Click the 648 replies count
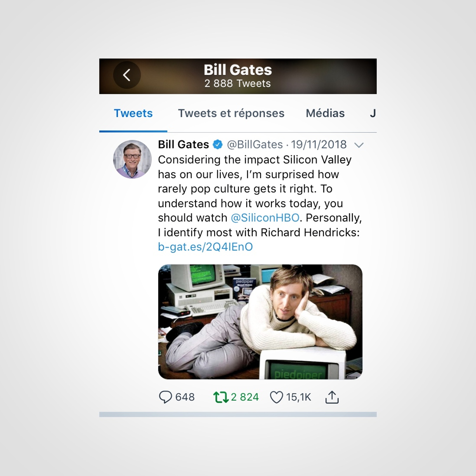 click(185, 397)
